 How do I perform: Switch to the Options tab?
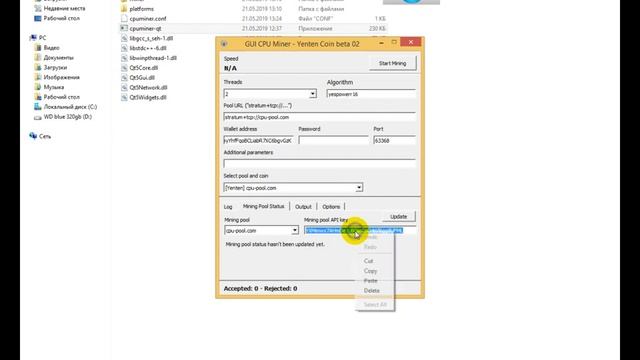(x=331, y=207)
